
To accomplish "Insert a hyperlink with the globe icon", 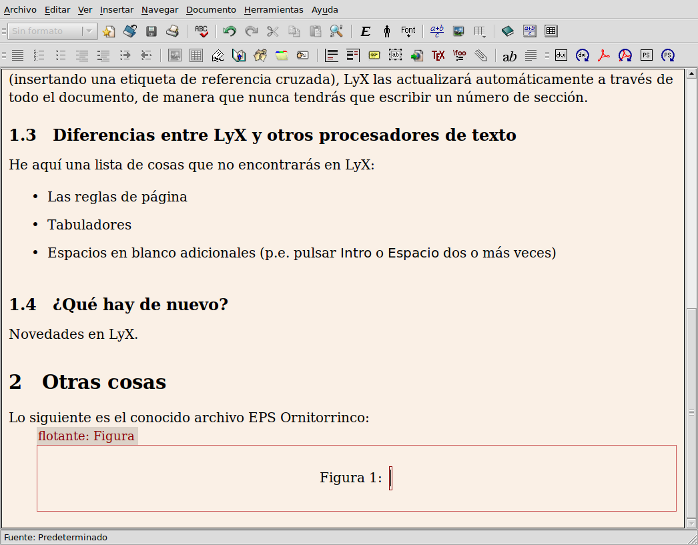I will point(417,56).
